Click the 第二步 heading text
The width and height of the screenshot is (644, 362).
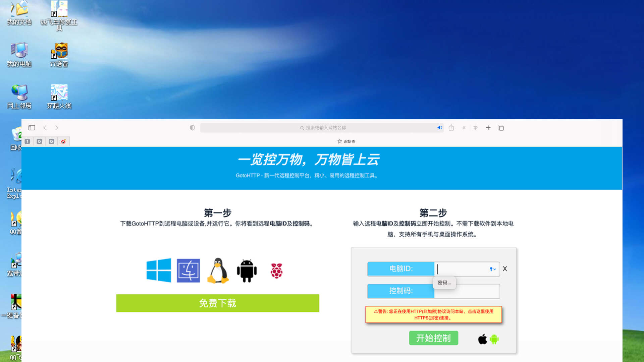433,213
